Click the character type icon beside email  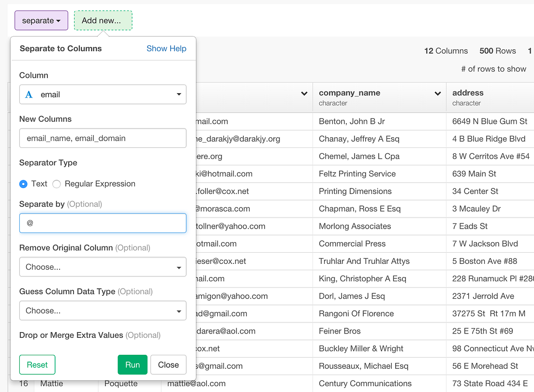[x=28, y=94]
